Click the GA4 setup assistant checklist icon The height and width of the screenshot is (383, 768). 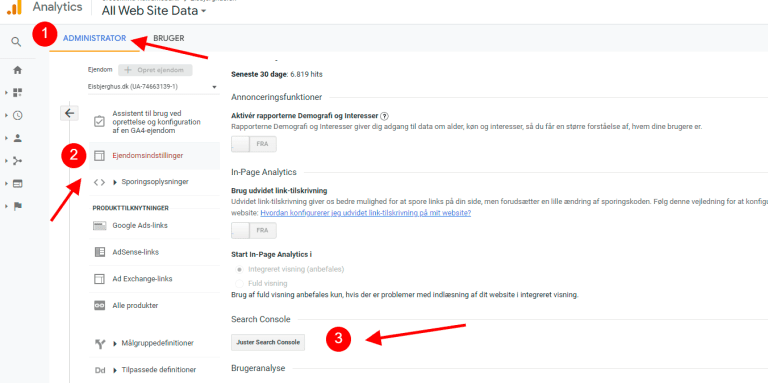[x=99, y=121]
